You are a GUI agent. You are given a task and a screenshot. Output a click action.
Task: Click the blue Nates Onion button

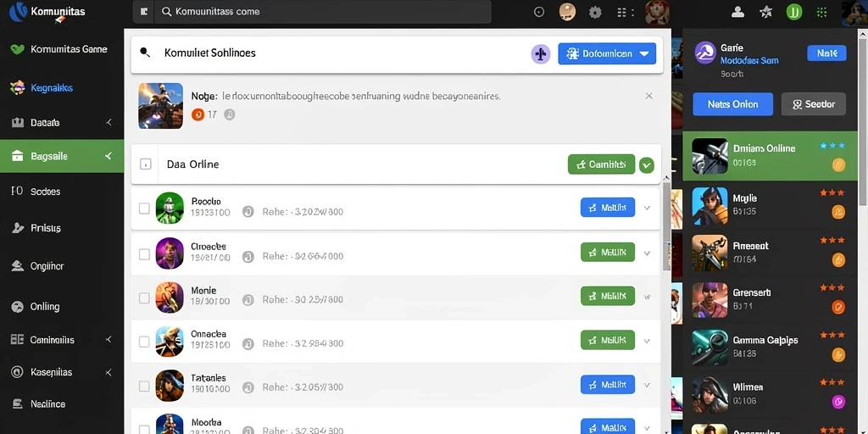point(732,104)
